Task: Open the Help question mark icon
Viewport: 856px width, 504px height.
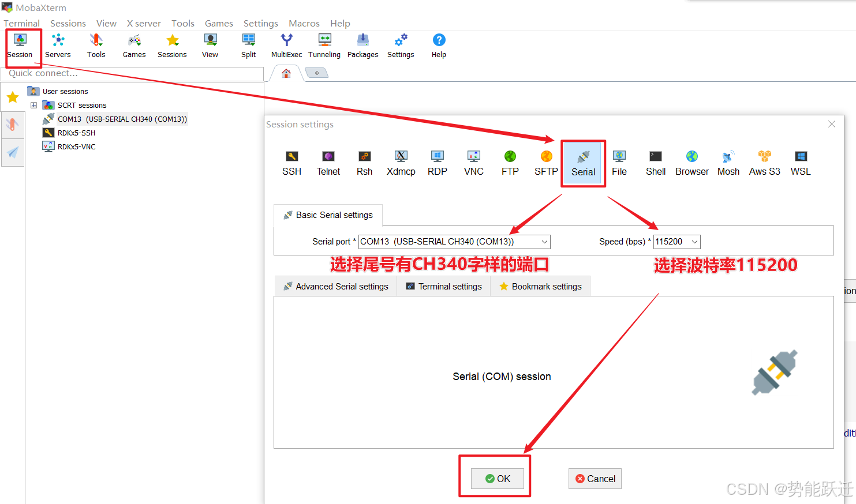Action: pos(439,46)
